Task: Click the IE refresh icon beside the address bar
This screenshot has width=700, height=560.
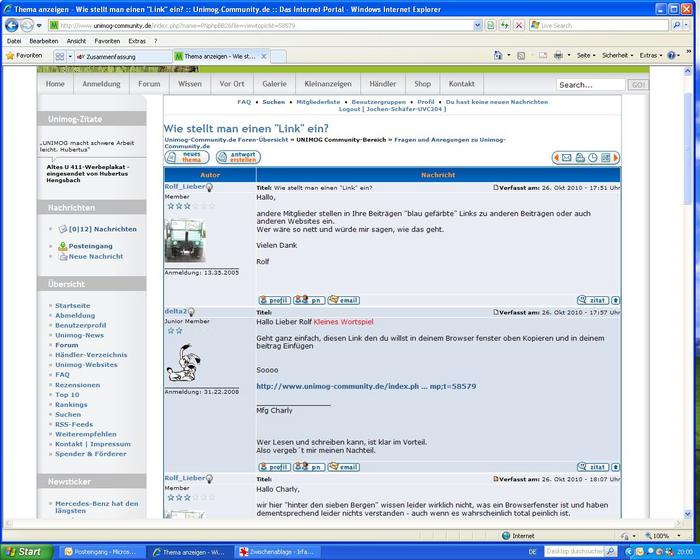Action: click(x=505, y=25)
